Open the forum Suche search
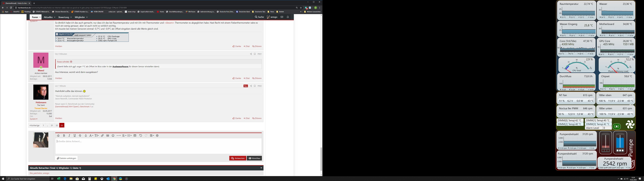This screenshot has width=644, height=181. point(259,17)
